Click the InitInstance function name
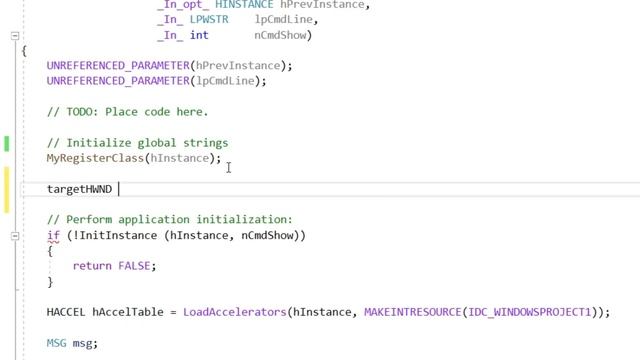The width and height of the screenshot is (640, 360). tap(118, 236)
